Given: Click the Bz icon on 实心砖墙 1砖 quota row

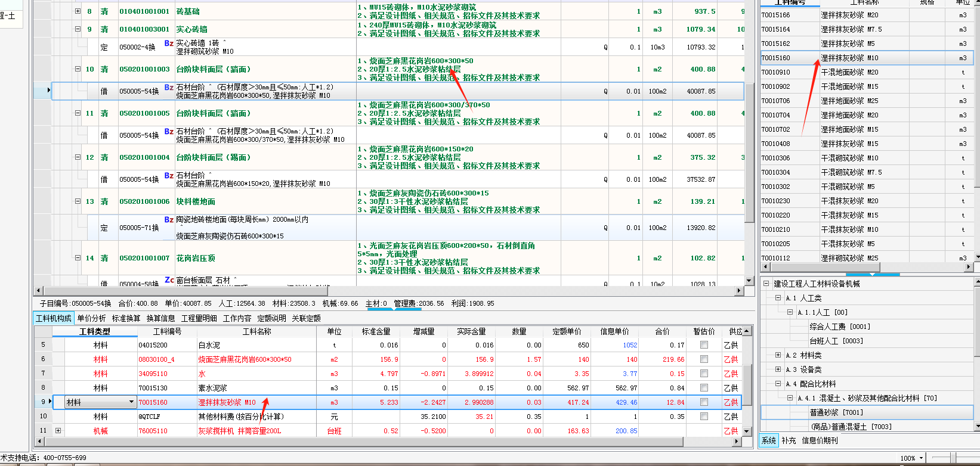Looking at the screenshot, I should tap(169, 44).
